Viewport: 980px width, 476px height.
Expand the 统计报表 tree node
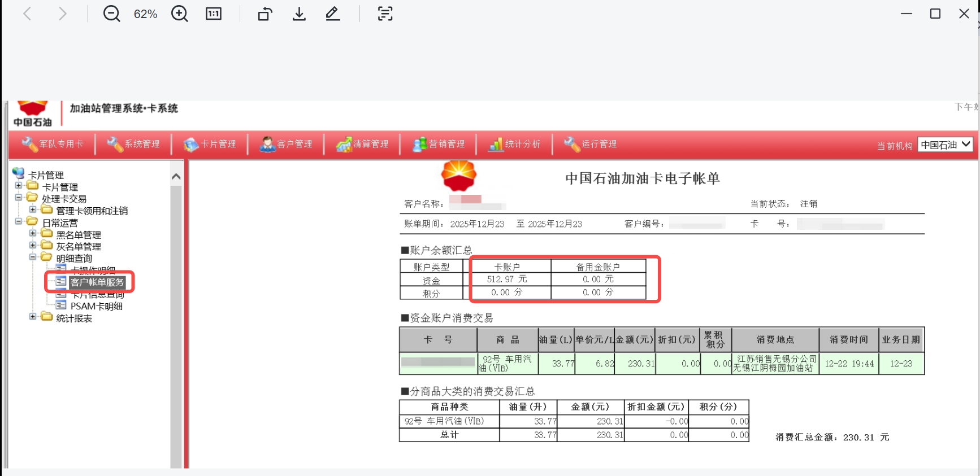coord(33,317)
